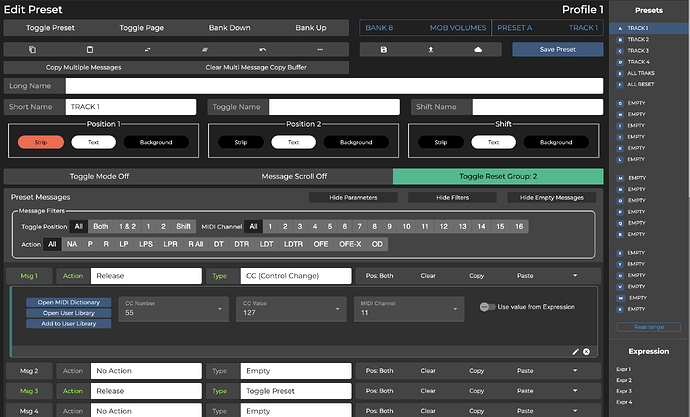This screenshot has width=690, height=417.
Task: Select MIDI Channel 11 filter tab
Action: coord(426,227)
